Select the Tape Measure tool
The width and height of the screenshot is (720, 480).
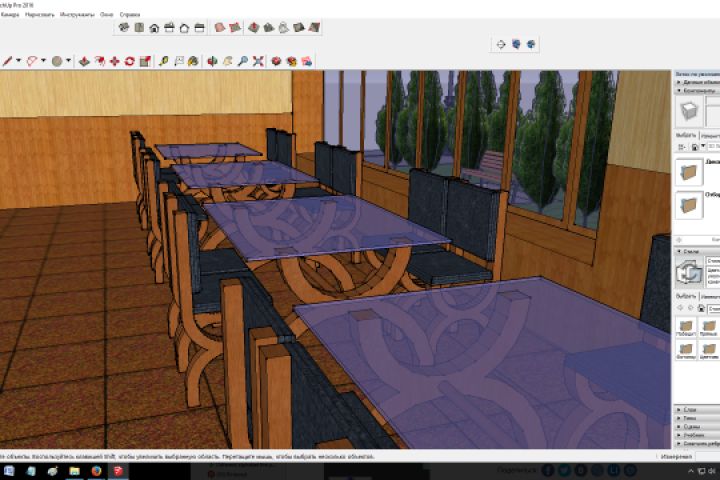(x=163, y=61)
